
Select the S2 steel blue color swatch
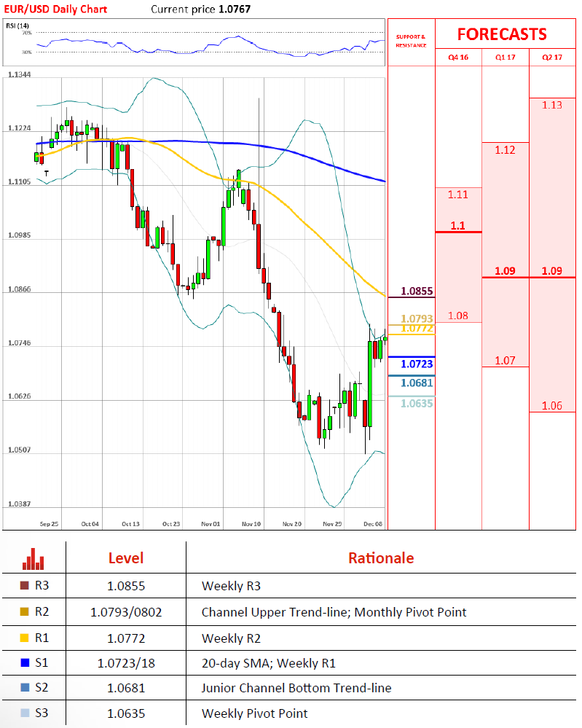pyautogui.click(x=25, y=687)
